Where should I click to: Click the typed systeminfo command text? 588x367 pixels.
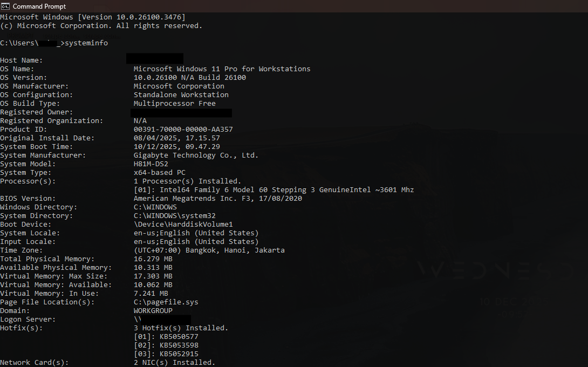pos(86,43)
